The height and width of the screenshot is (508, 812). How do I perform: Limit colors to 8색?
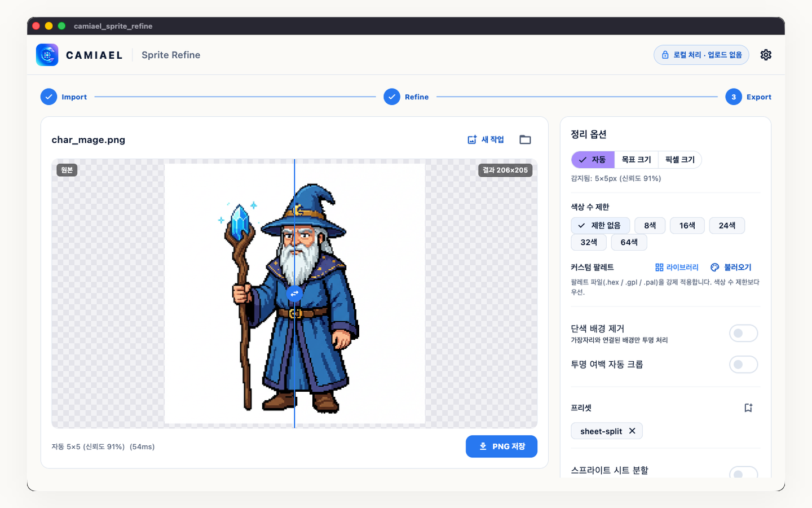[650, 225]
